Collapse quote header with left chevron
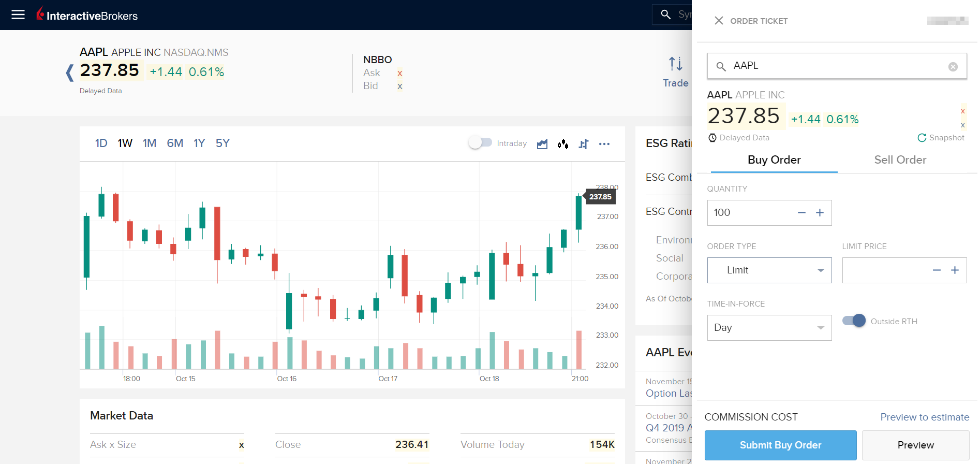The width and height of the screenshot is (980, 464). pos(70,72)
